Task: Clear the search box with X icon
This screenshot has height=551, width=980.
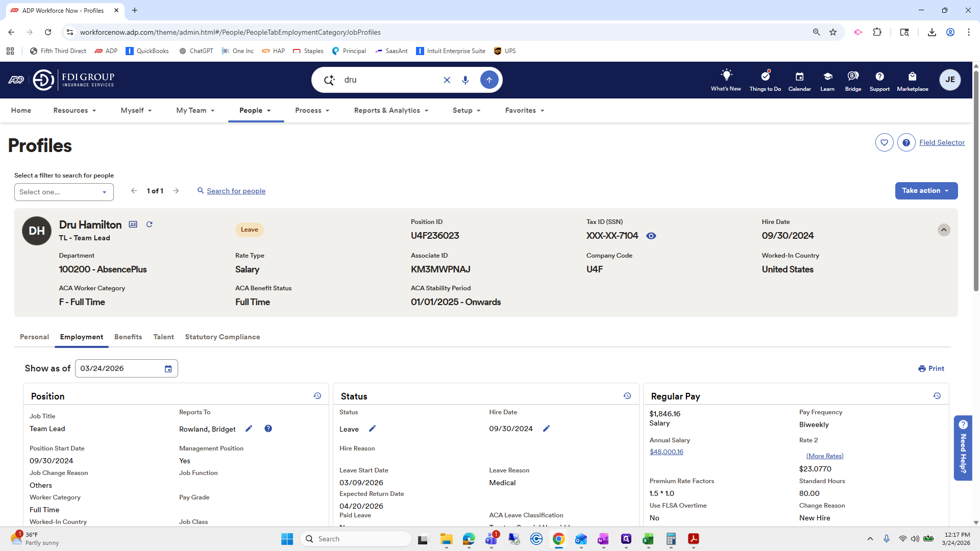Action: (x=447, y=80)
